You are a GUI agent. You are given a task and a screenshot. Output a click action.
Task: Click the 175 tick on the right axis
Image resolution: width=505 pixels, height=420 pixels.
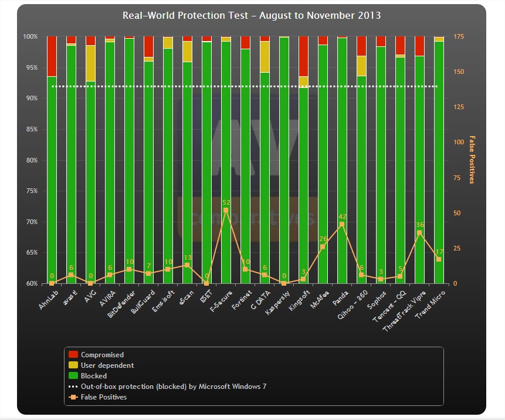[459, 36]
